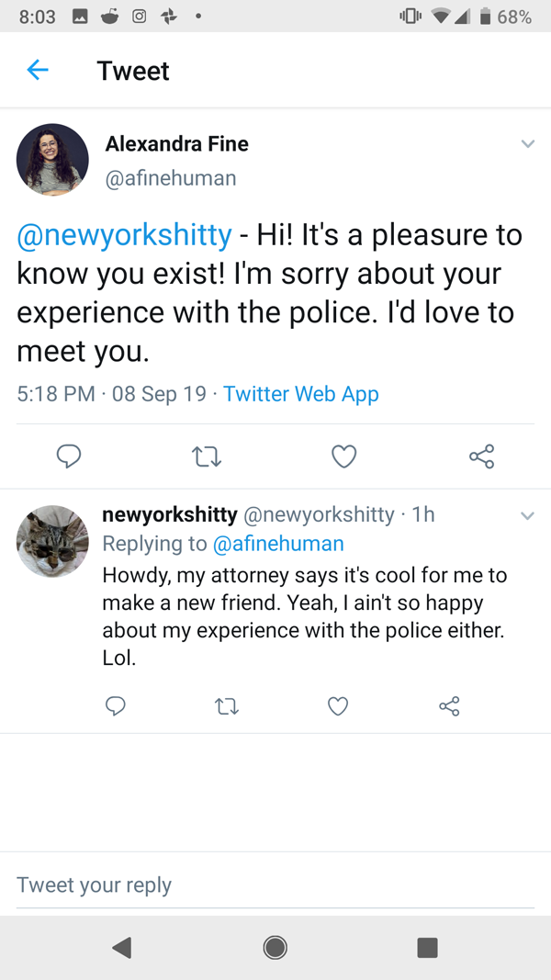Open Android recent apps square button
This screenshot has height=980, width=551.
coord(427,947)
